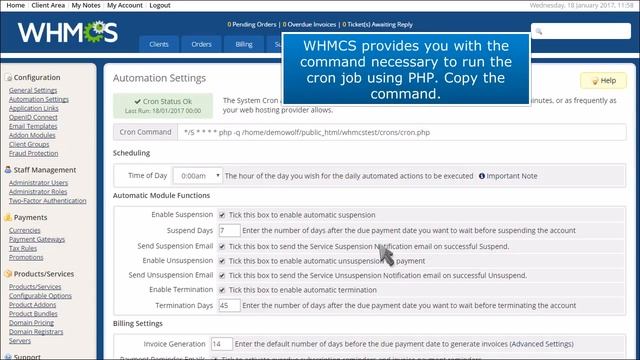
Task: Click the Cron Command text field
Action: pos(402,132)
